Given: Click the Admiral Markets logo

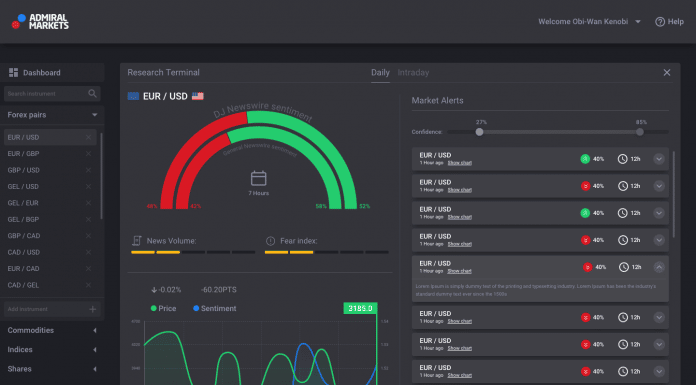Looking at the screenshot, I should (40, 21).
